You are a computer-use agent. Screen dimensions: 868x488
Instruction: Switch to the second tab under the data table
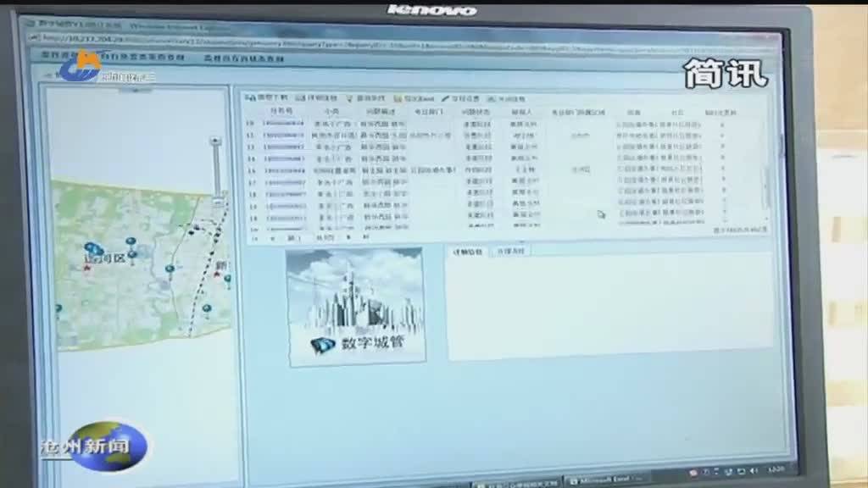tap(510, 251)
